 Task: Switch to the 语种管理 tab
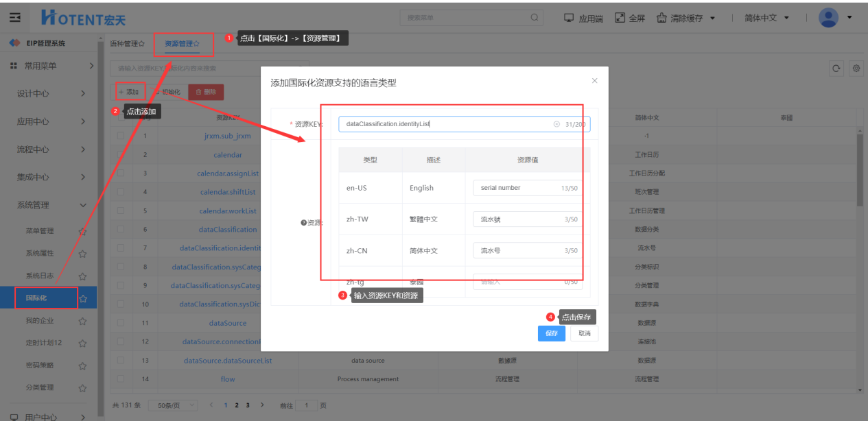pos(127,44)
